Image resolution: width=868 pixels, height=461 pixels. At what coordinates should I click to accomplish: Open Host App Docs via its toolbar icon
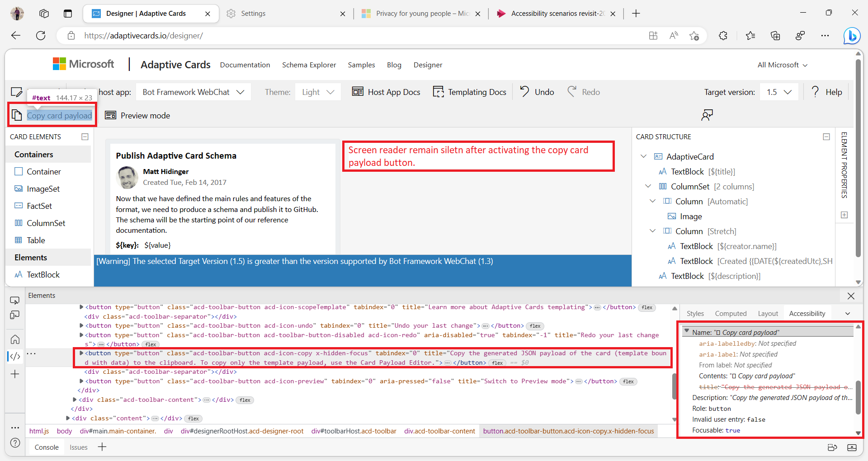[357, 91]
